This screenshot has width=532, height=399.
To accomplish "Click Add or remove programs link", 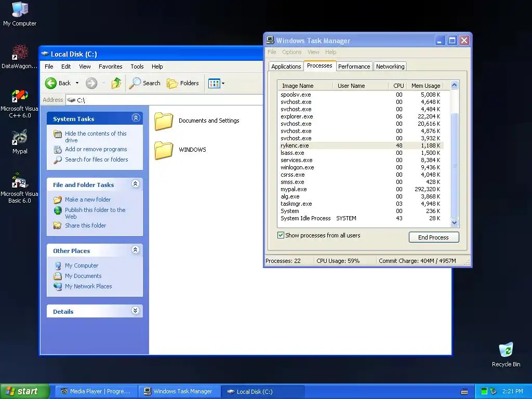I will click(x=96, y=149).
